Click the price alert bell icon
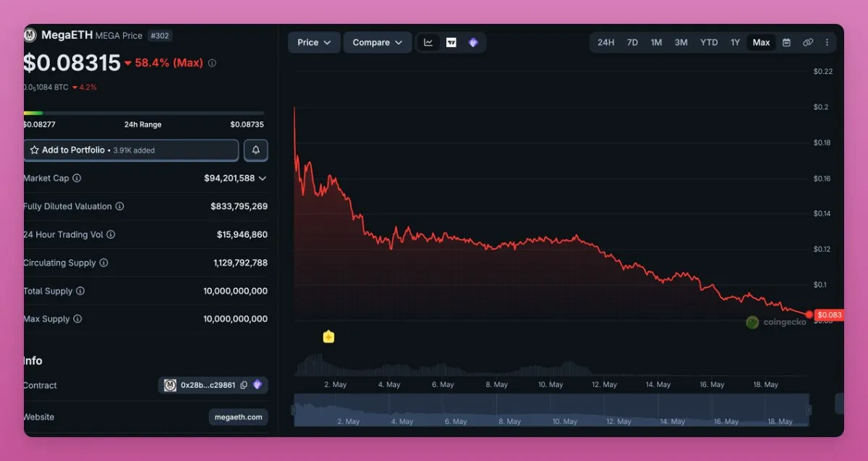The width and height of the screenshot is (868, 461). point(256,150)
